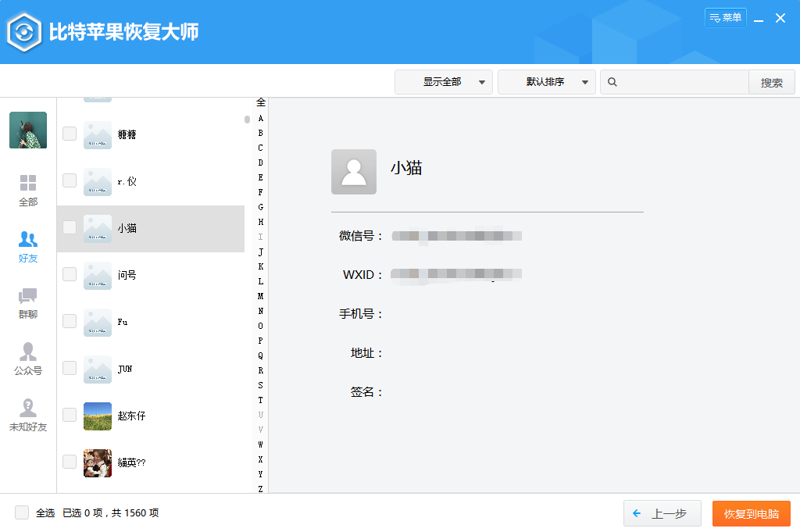The height and width of the screenshot is (532, 800).
Task: Tick the checkbox for 貓英??
Action: (x=70, y=462)
